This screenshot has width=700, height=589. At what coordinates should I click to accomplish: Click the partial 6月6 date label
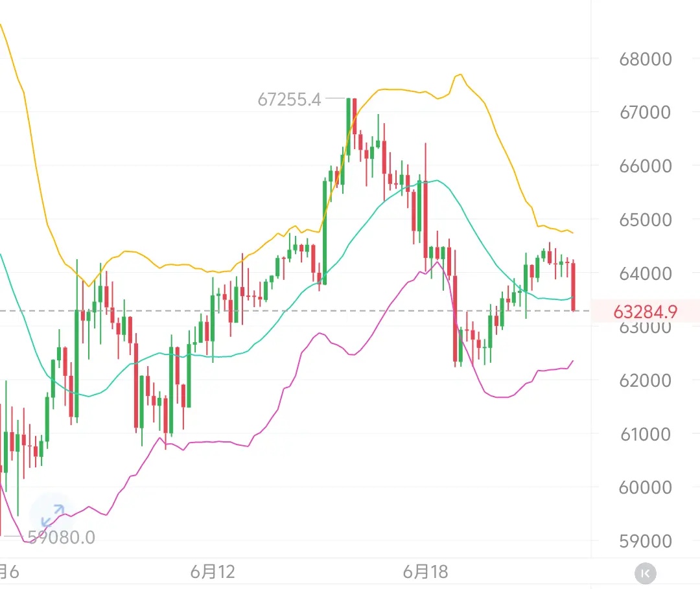point(9,572)
